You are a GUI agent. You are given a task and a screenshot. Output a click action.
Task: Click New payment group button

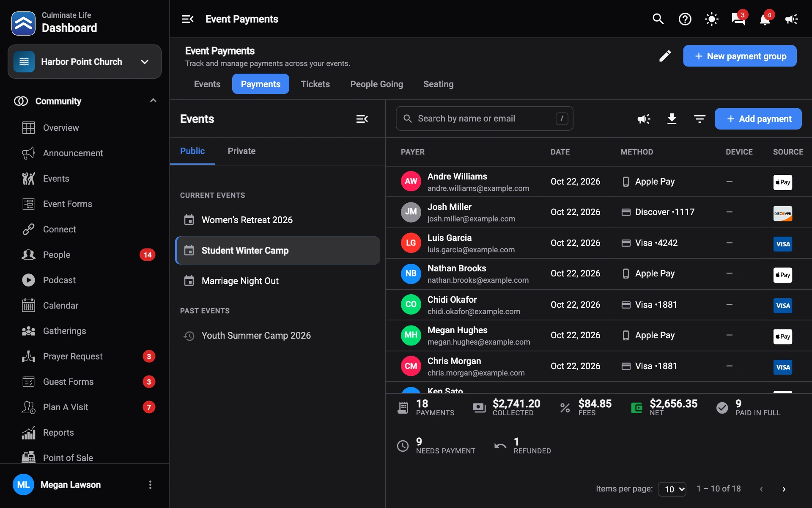click(x=740, y=56)
